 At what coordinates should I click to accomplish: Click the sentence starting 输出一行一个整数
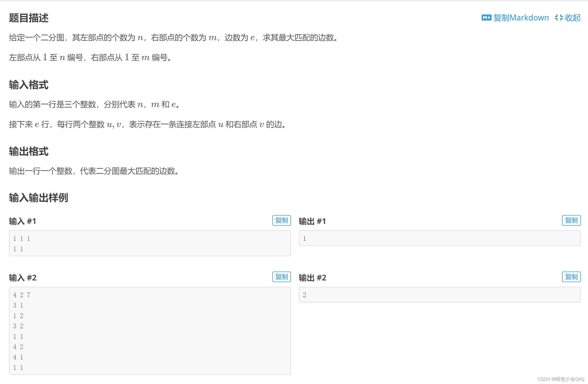coord(94,171)
